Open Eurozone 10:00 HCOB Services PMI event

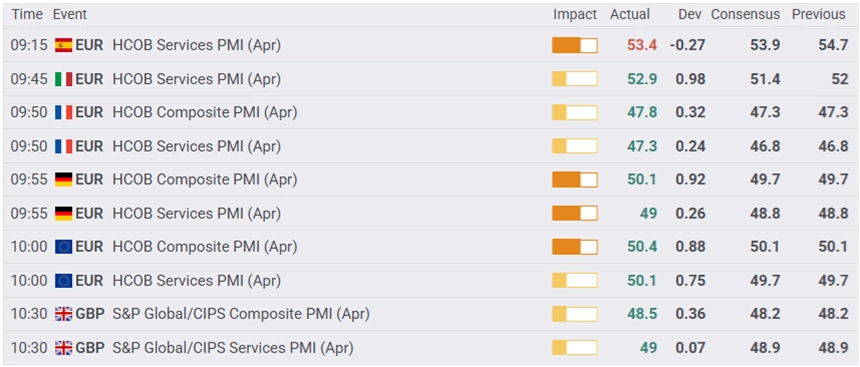click(x=196, y=281)
